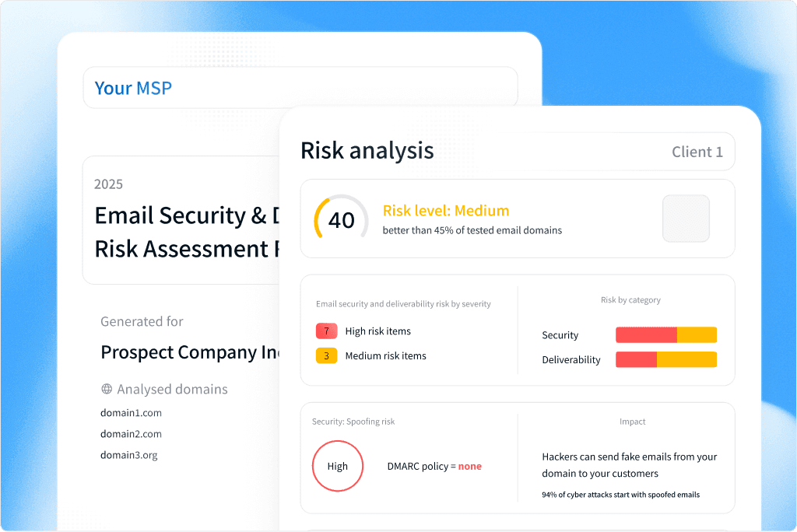The image size is (797, 532).
Task: Select domain3.org in the domains list
Action: click(129, 455)
